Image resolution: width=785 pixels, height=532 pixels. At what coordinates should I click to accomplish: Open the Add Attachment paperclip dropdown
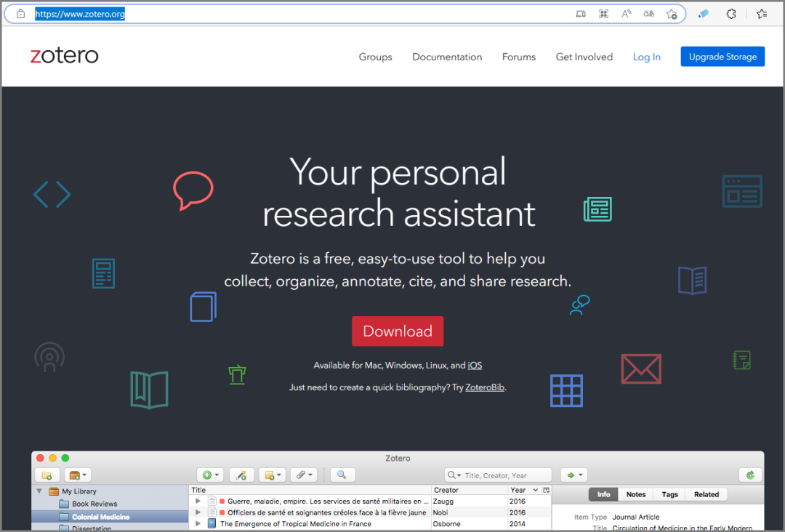click(303, 475)
